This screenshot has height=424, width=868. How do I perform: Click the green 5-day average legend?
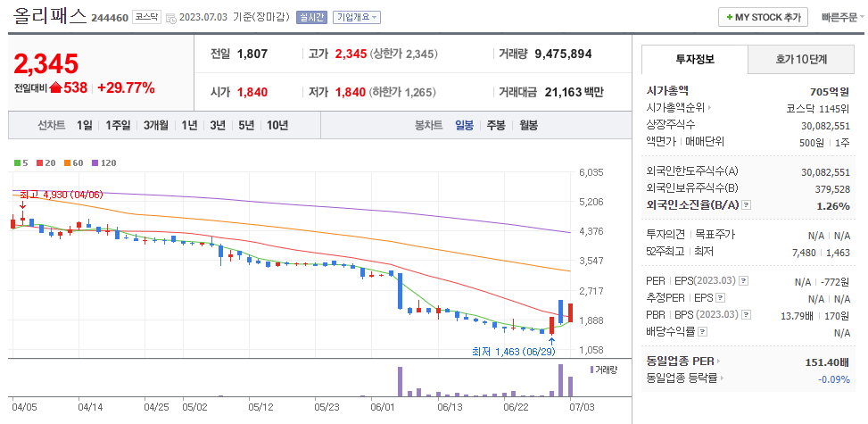point(21,163)
